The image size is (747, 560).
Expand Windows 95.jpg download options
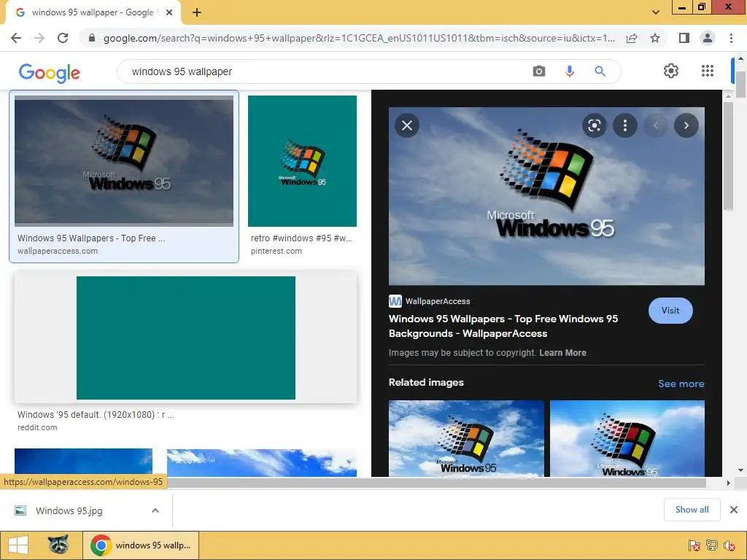(155, 510)
